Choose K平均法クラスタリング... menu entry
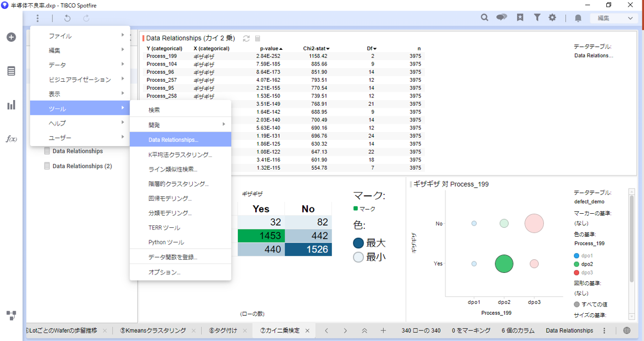 click(180, 155)
